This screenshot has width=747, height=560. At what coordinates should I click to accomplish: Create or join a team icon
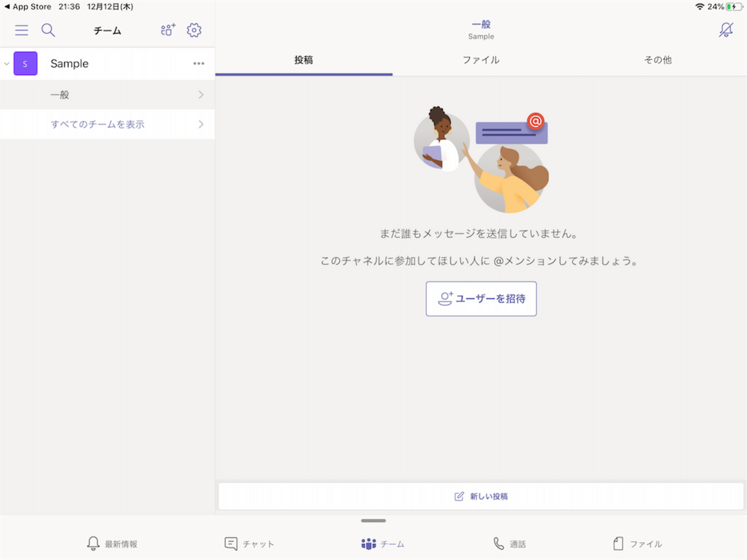(168, 30)
